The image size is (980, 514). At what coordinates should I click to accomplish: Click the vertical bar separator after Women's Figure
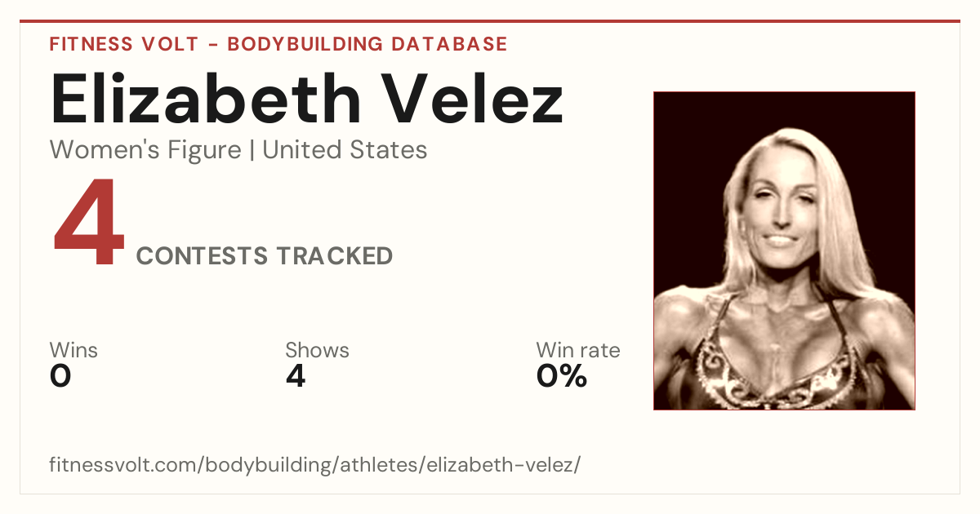click(252, 151)
